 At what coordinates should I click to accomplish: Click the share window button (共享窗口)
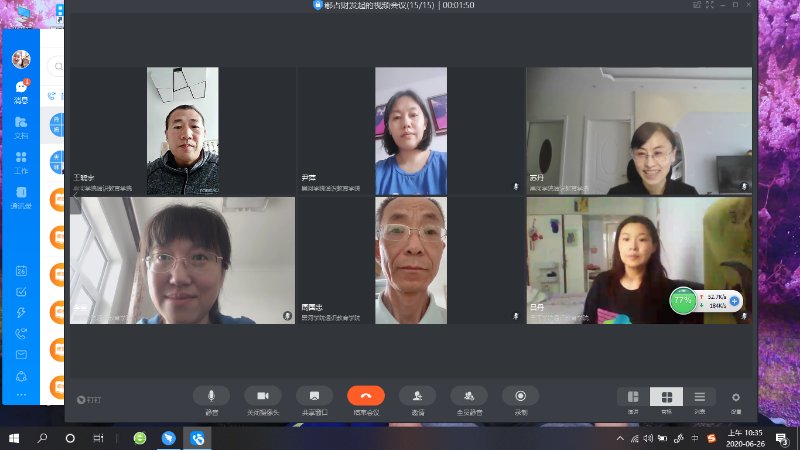314,396
